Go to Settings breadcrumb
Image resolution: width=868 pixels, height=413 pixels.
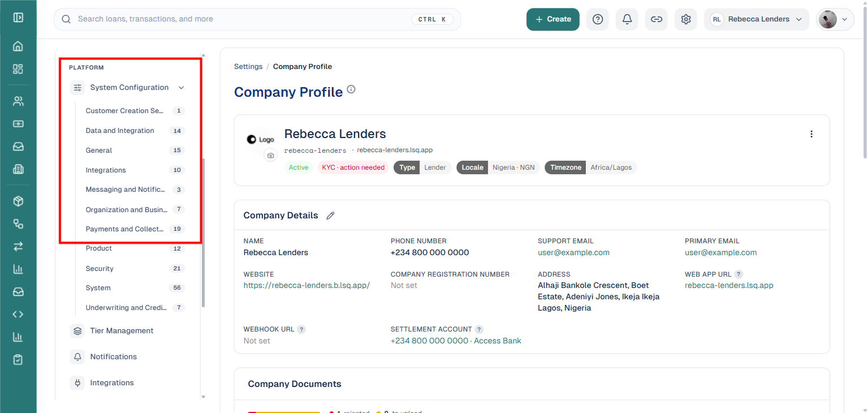[248, 67]
